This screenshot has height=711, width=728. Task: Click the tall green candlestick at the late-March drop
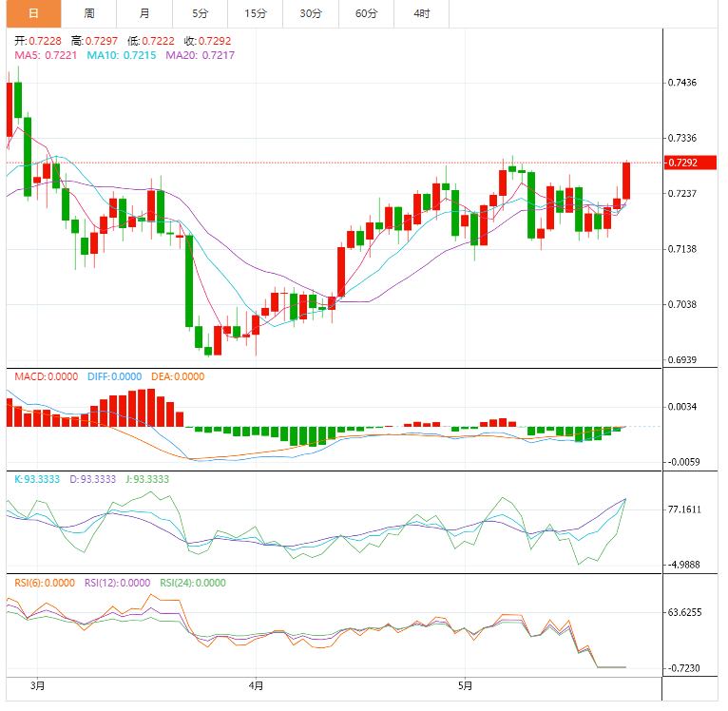tap(189, 281)
